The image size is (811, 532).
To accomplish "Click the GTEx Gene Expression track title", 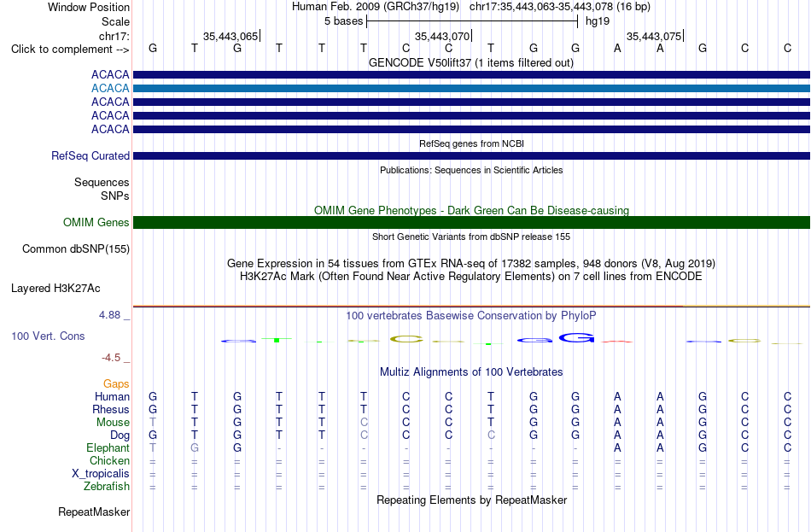I will coord(471,263).
